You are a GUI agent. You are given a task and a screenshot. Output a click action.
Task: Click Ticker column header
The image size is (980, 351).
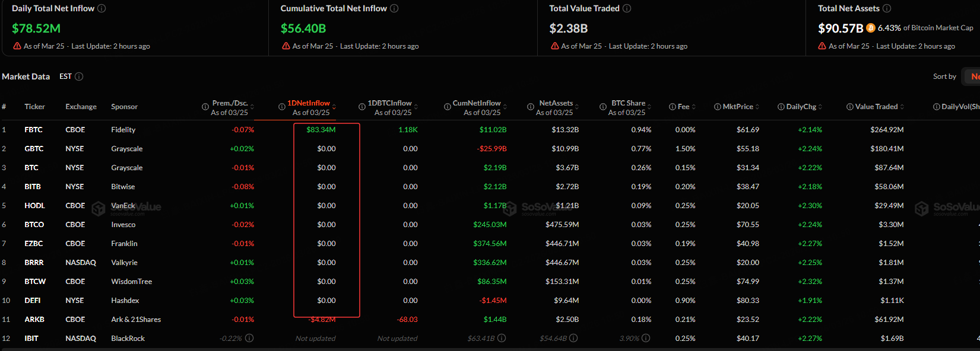pos(34,107)
